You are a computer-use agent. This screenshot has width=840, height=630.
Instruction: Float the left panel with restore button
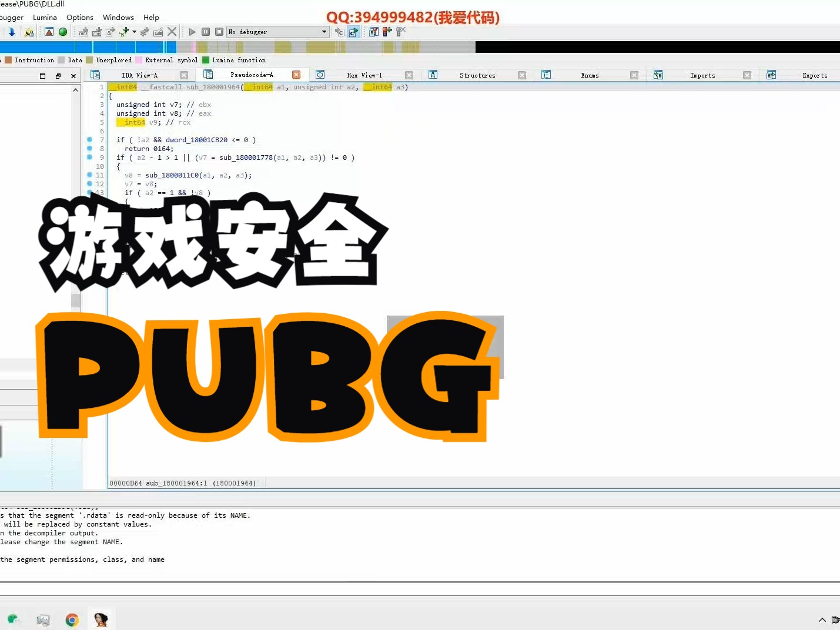(58, 76)
